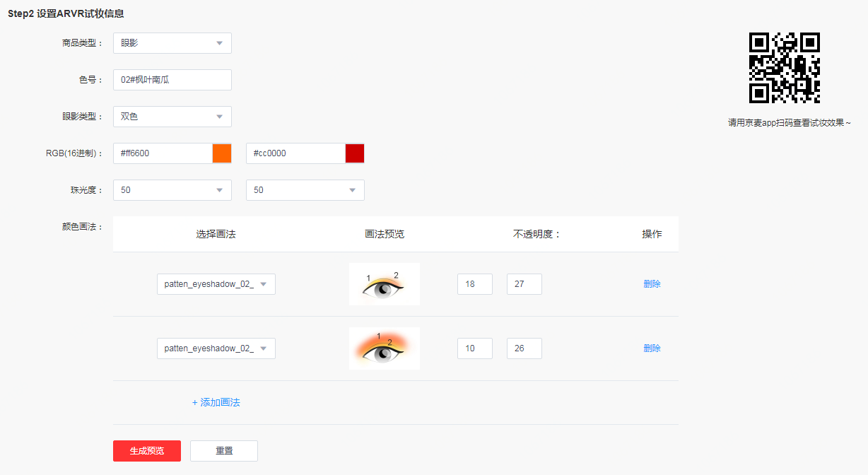Expand the second 珠光度 dropdown
This screenshot has height=475, width=868.
pyautogui.click(x=305, y=190)
